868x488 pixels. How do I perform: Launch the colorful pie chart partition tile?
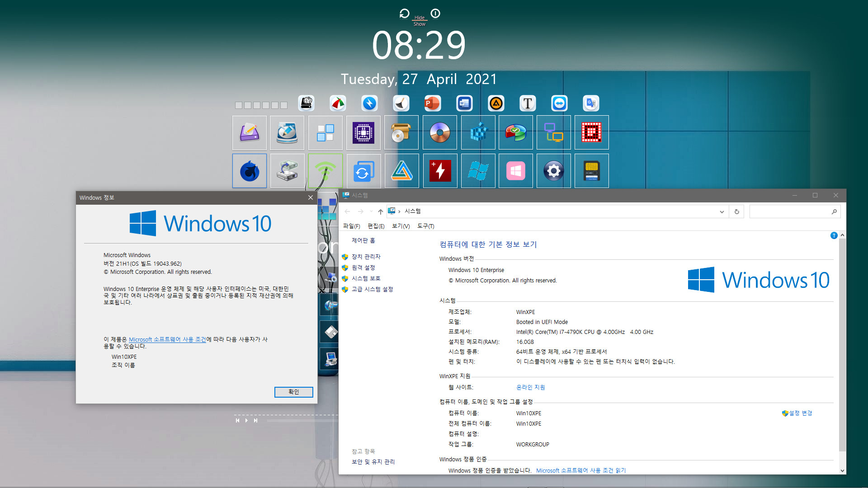tap(516, 132)
